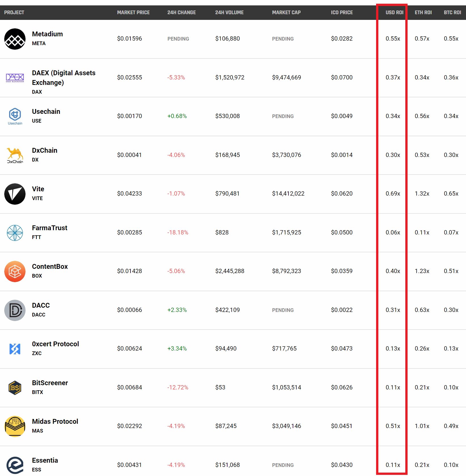Open the Metadium project name link
Screen dimensions: 466x476
[x=47, y=34]
